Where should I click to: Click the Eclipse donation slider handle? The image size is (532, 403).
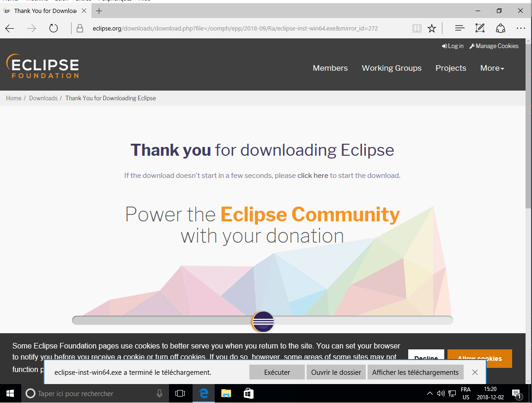263,321
